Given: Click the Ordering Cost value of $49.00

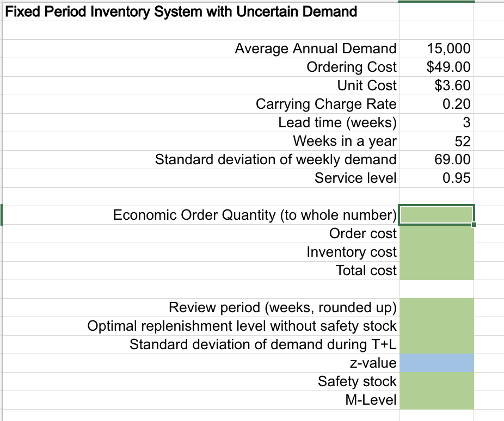Looking at the screenshot, I should tap(436, 67).
